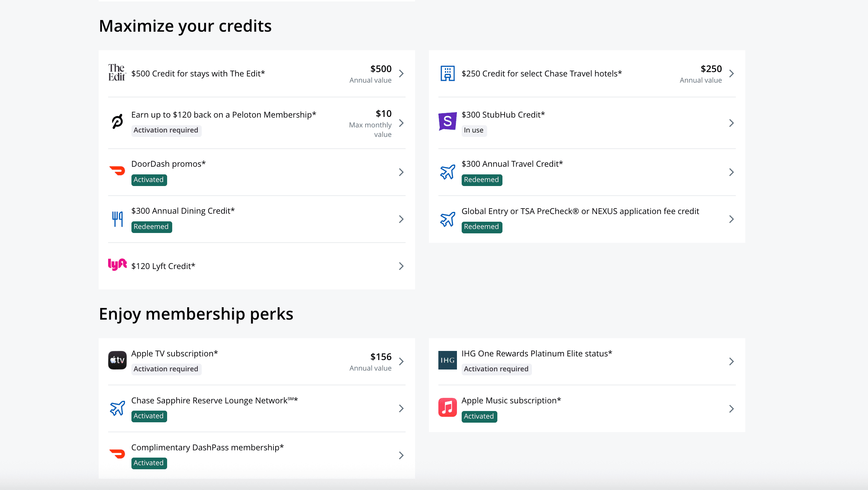The image size is (868, 490).
Task: Open the IHG Platinum Elite chevron
Action: click(x=731, y=361)
